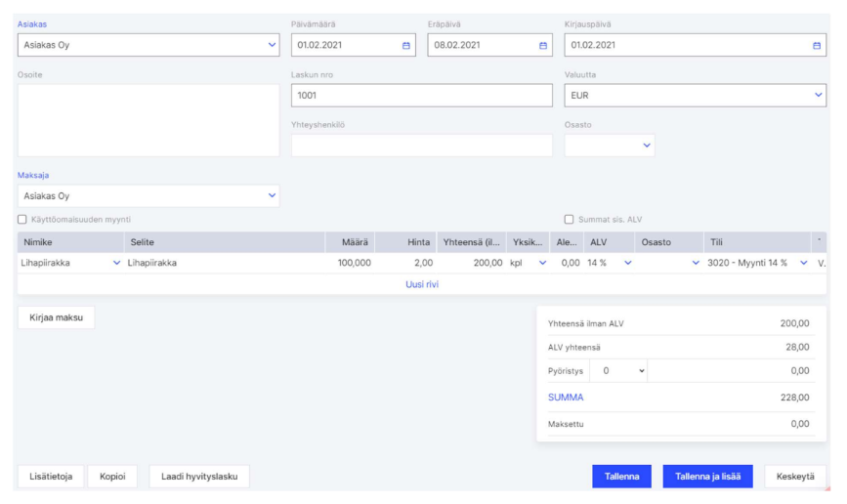Open calendar picker for Eräpäivä field

pyautogui.click(x=544, y=45)
